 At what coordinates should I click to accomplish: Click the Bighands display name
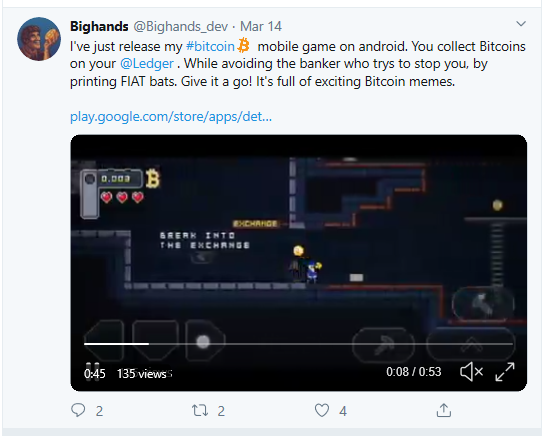[x=99, y=26]
